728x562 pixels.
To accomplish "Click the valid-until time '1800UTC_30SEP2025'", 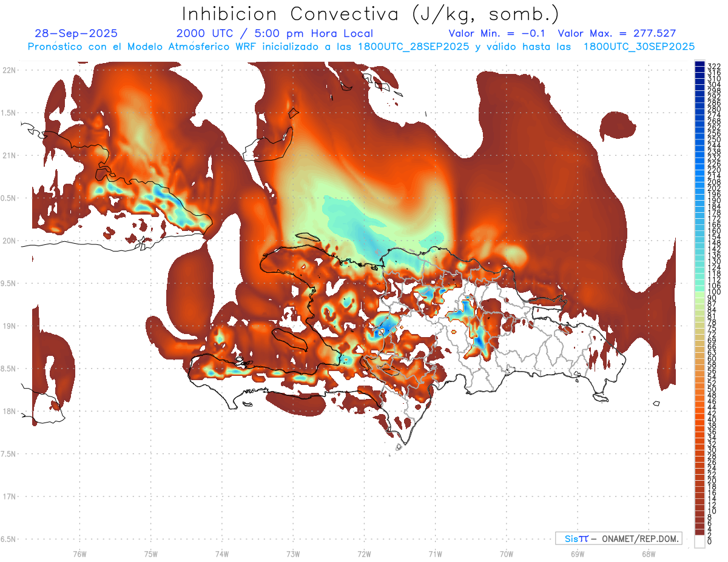I will coord(639,47).
